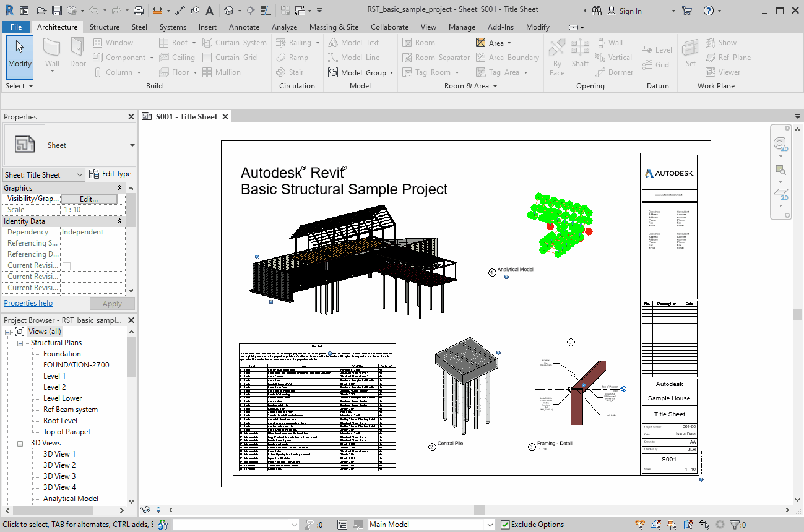Click the Room Separator tool
The width and height of the screenshot is (804, 532).
[x=436, y=58]
